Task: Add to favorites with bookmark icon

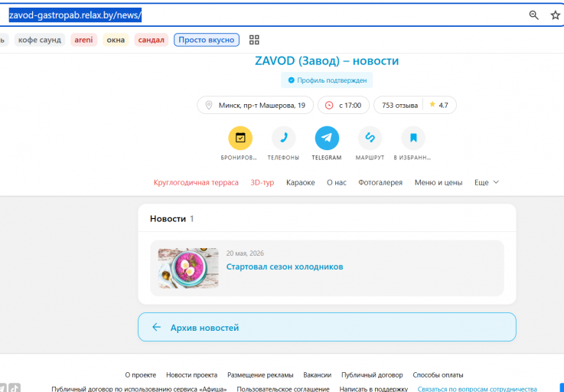Action: (x=413, y=138)
